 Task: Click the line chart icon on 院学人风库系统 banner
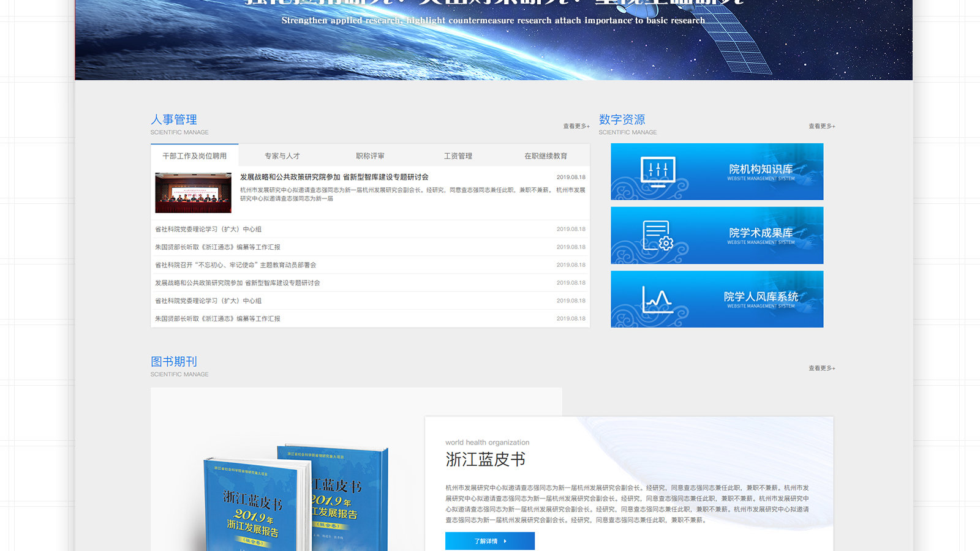point(657,299)
